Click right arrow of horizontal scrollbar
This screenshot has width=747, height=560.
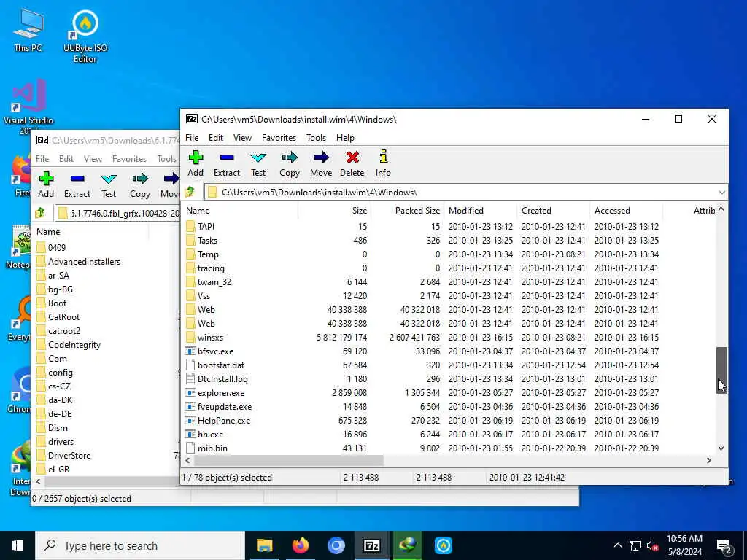pos(709,461)
